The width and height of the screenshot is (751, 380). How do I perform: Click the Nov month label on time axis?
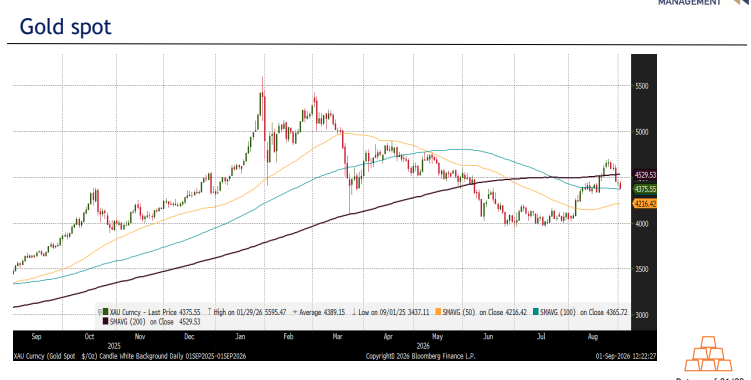[x=139, y=336]
